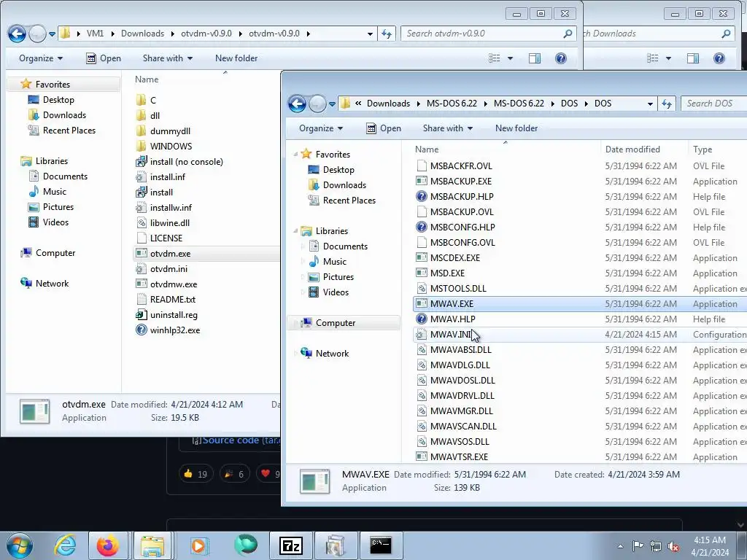Open the Organize menu in otvdm window
The height and width of the screenshot is (560, 747).
tap(41, 58)
